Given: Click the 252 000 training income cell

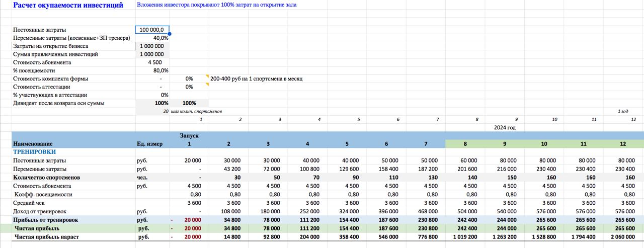Looking at the screenshot, I should point(307,212).
